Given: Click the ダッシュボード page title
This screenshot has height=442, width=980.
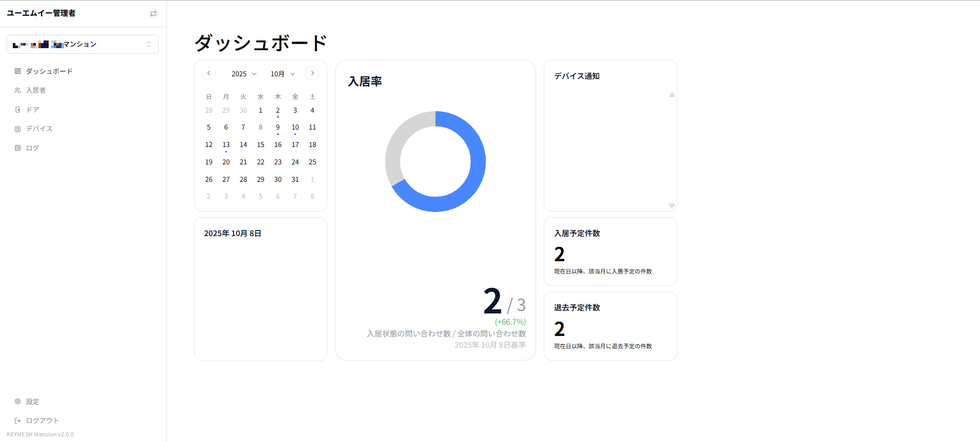Looking at the screenshot, I should [261, 43].
